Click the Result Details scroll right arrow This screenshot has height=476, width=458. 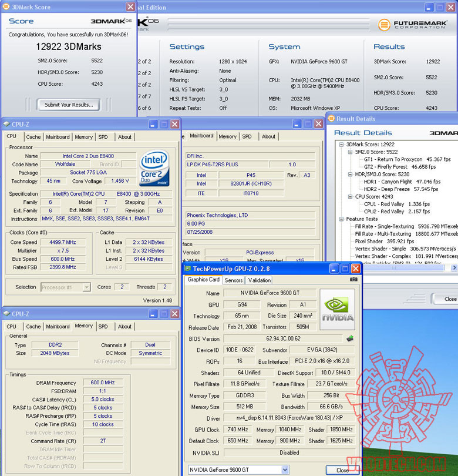click(454, 267)
